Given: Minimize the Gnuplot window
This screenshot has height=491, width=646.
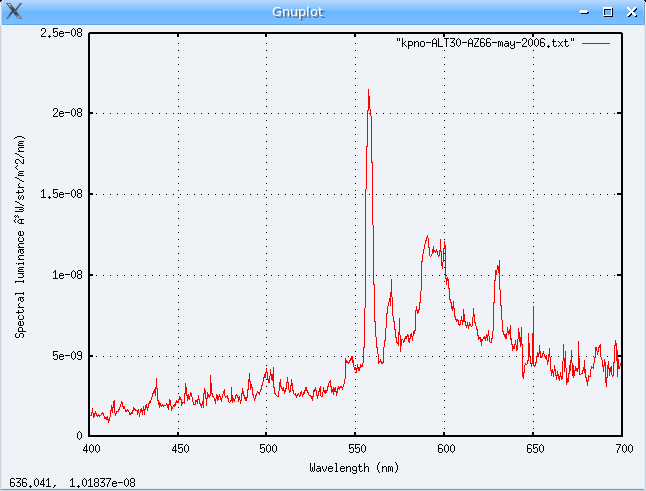Looking at the screenshot, I should point(587,12).
